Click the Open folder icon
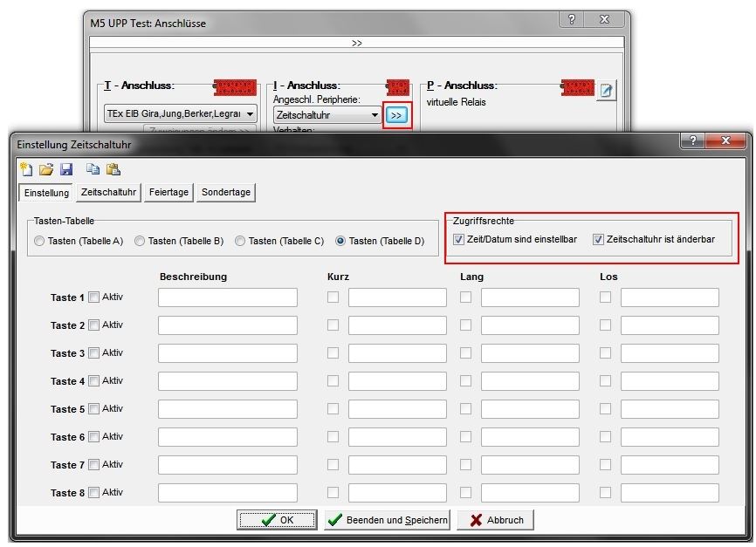 pyautogui.click(x=46, y=170)
